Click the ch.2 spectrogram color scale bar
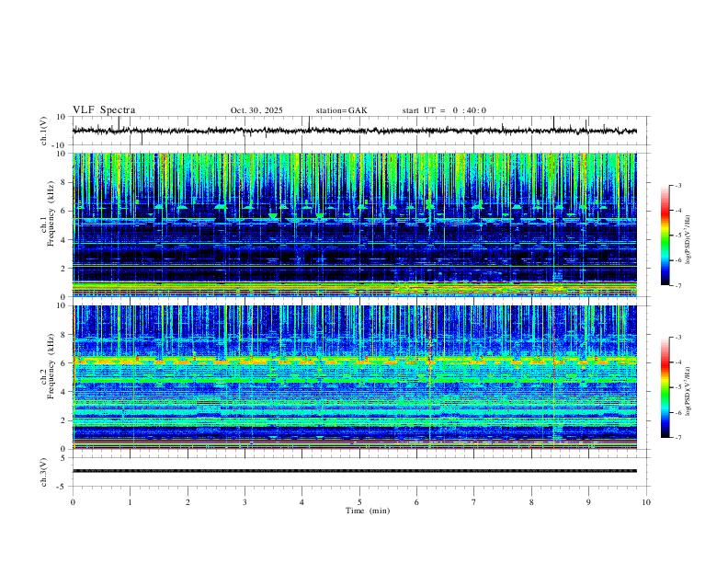Screen dimensions: 728x563 665,387
